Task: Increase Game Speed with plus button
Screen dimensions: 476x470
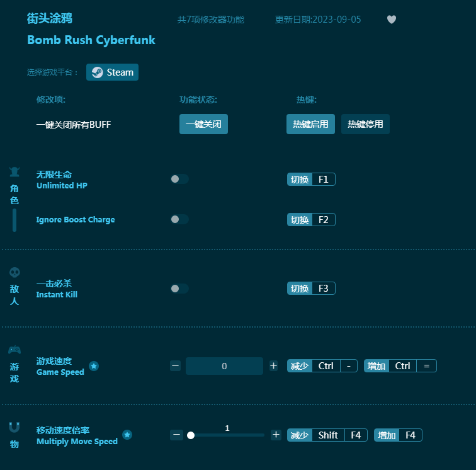Action: tap(273, 366)
